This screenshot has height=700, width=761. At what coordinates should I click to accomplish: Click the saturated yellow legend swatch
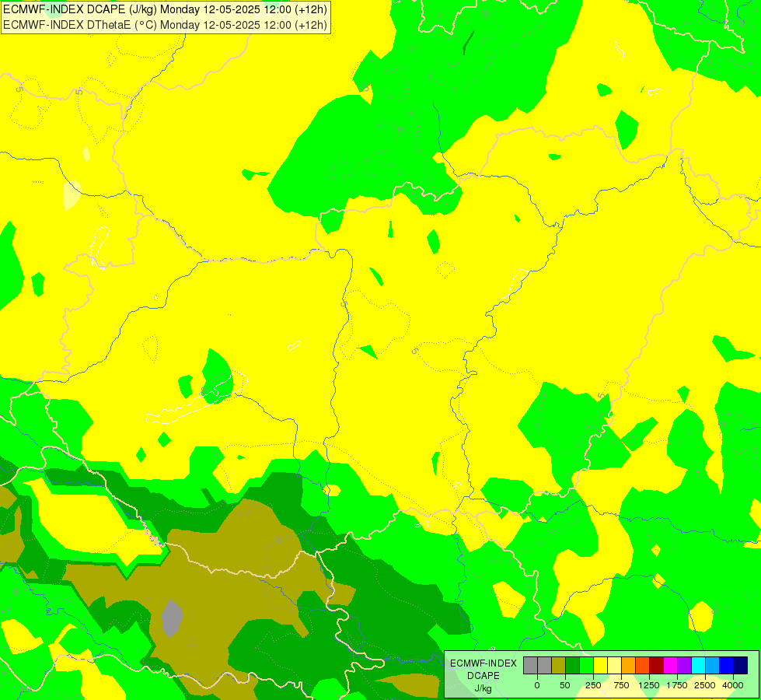[600, 665]
